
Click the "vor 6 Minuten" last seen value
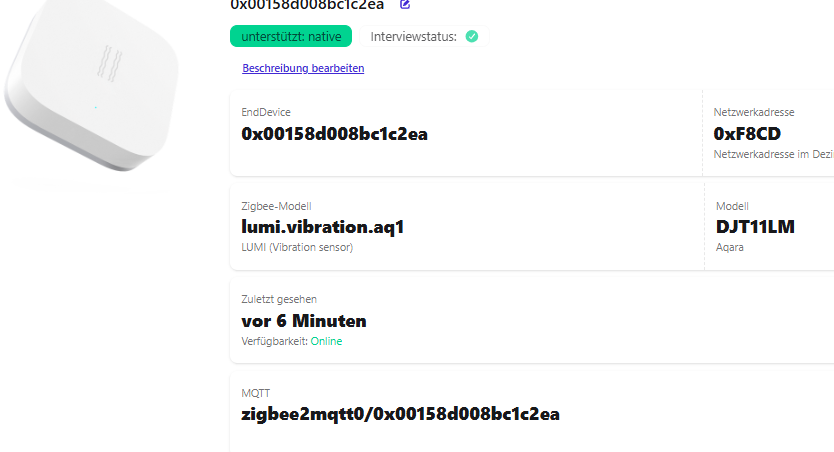(x=304, y=321)
